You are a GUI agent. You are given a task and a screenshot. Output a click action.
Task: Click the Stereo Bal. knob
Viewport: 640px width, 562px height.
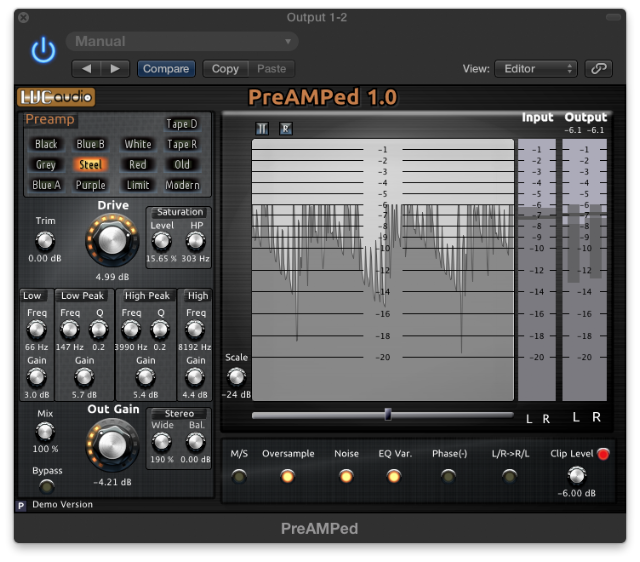coord(196,442)
